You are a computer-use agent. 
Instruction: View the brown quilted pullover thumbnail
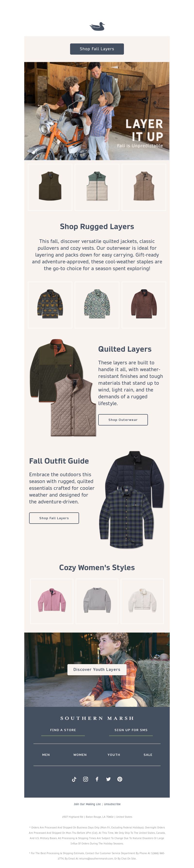click(x=144, y=305)
